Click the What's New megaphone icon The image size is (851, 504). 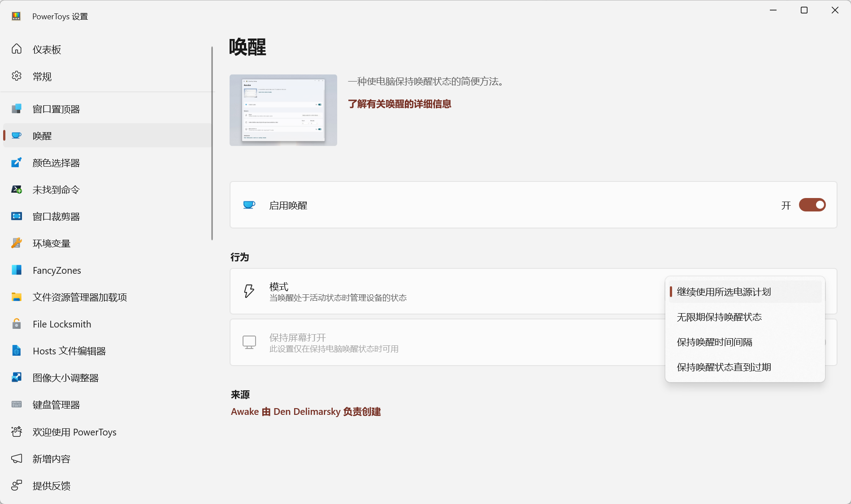click(x=17, y=458)
